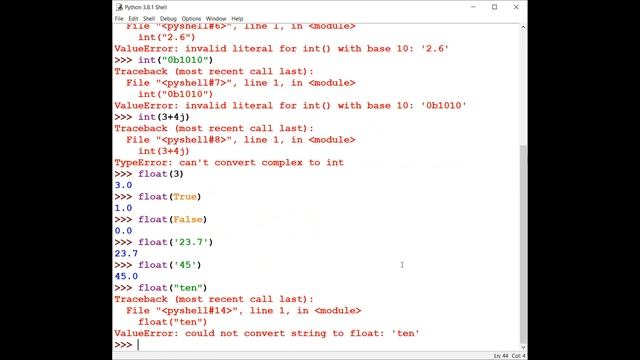Click the output value 23.7
640x360 pixels.
coord(126,254)
